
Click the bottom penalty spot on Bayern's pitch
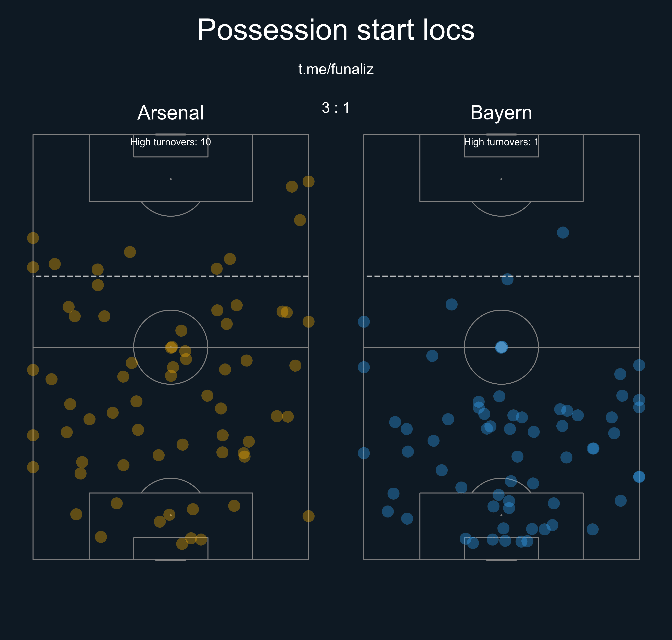[x=501, y=515]
